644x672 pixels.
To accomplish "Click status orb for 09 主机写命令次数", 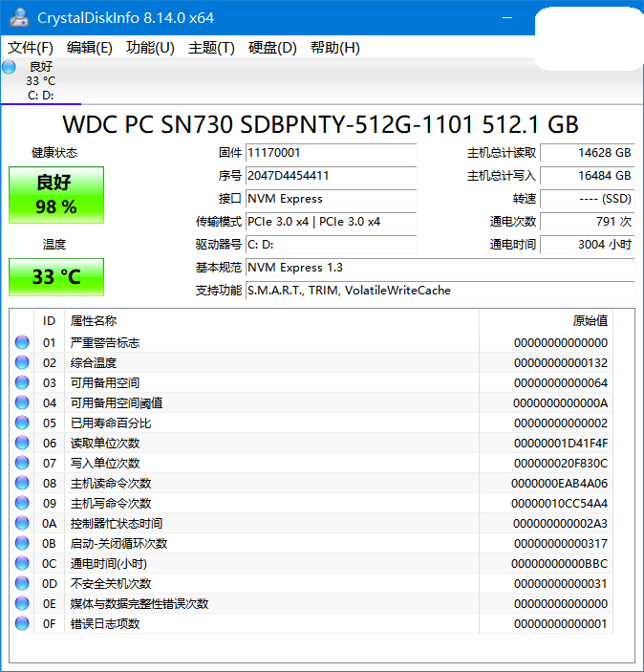I will 22,503.
